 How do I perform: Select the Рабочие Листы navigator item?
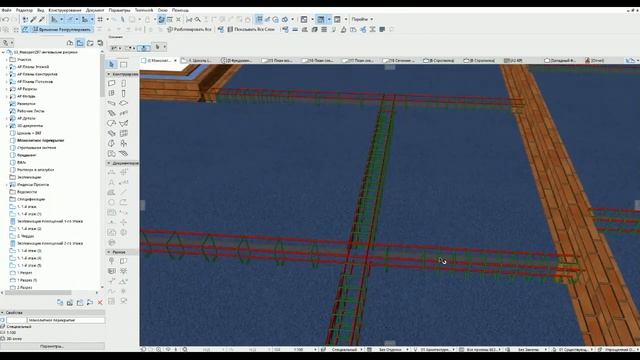pos(31,111)
